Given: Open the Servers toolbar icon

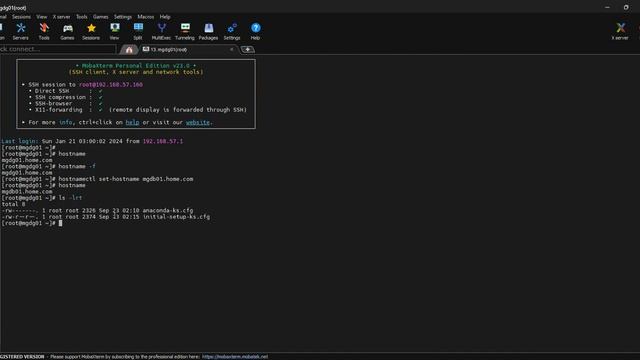Looking at the screenshot, I should 20,31.
